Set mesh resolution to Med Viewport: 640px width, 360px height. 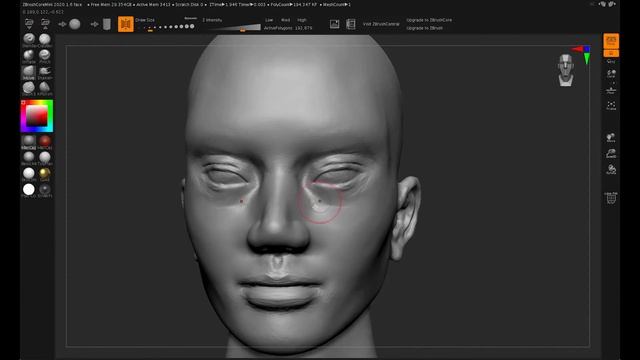pyautogui.click(x=285, y=20)
